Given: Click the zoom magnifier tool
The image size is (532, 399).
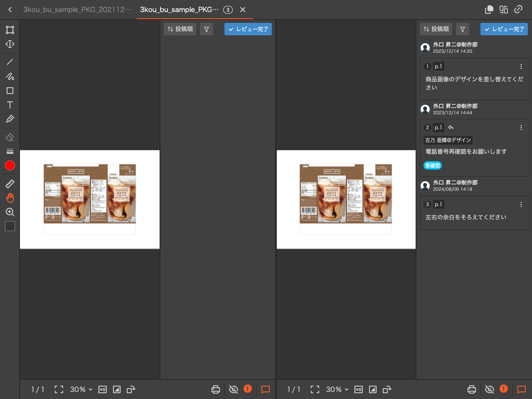Looking at the screenshot, I should [x=10, y=212].
